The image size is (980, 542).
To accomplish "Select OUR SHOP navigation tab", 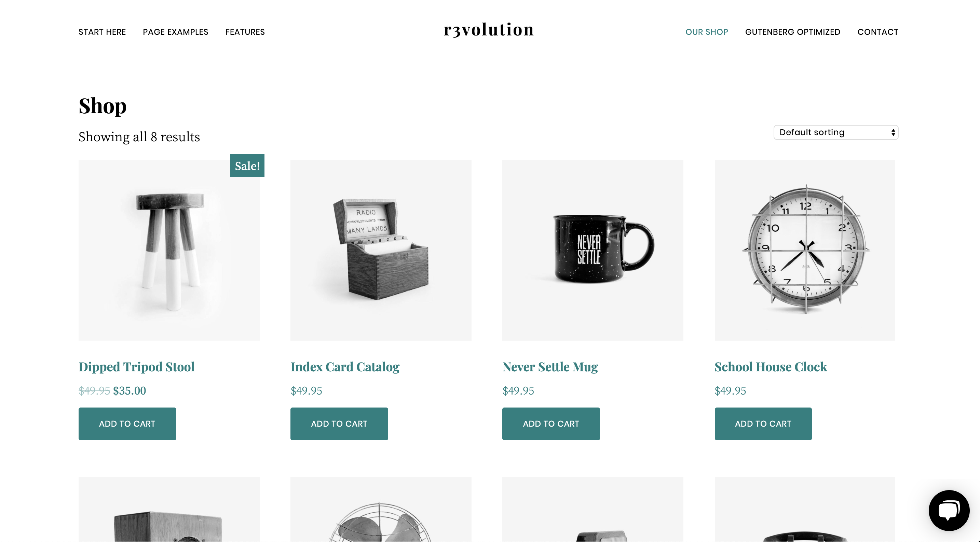I will [x=707, y=31].
